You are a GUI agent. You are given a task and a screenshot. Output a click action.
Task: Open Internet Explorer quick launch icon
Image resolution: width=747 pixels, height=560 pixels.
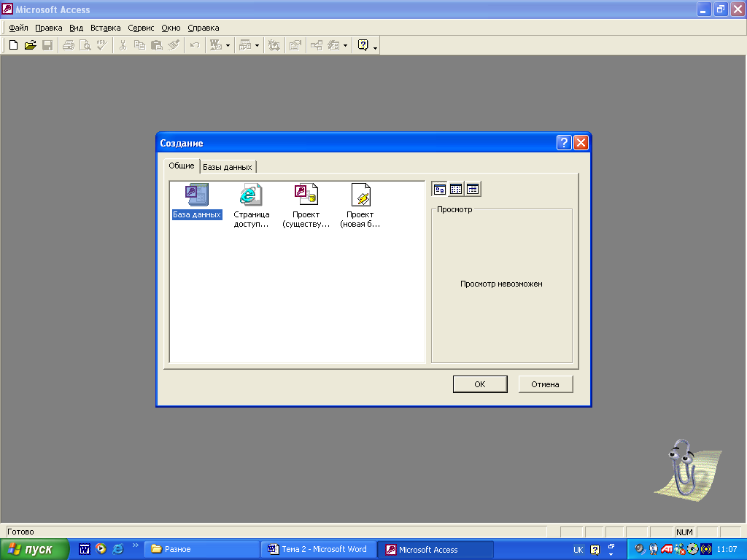[117, 549]
